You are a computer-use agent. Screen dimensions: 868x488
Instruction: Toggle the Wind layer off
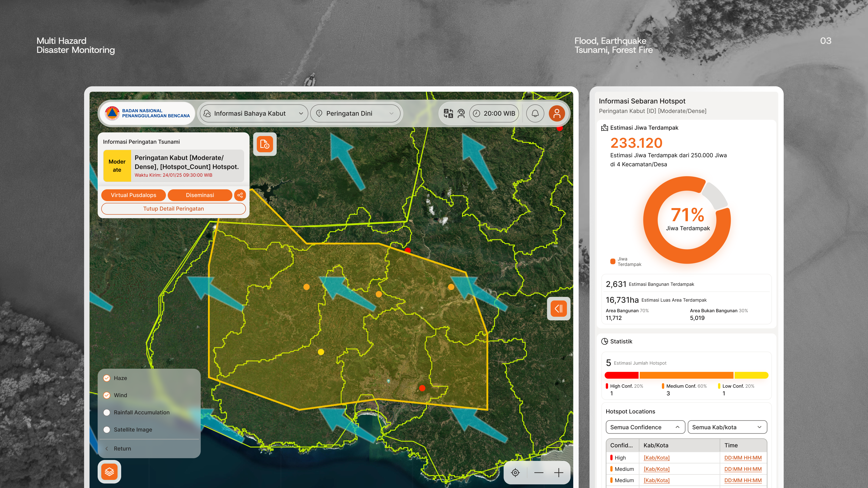[x=107, y=395]
